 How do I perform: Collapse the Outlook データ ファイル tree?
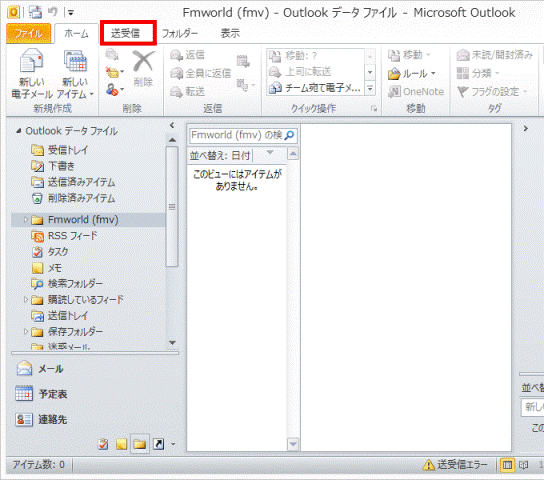[18, 131]
